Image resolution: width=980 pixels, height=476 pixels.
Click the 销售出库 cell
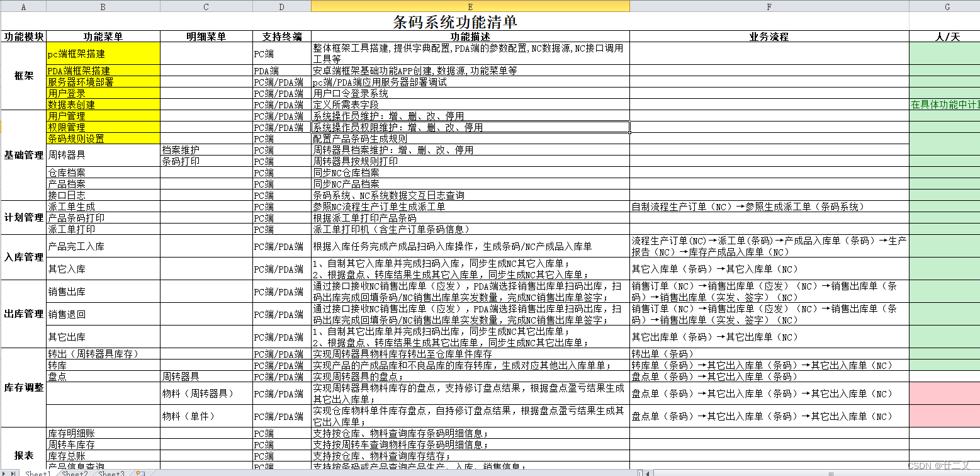tap(103, 292)
